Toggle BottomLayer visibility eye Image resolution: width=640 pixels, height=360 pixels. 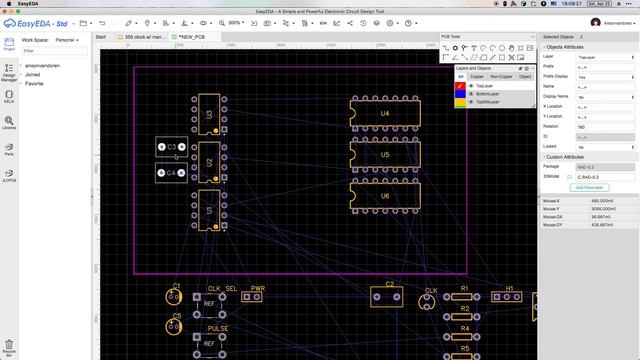[471, 94]
